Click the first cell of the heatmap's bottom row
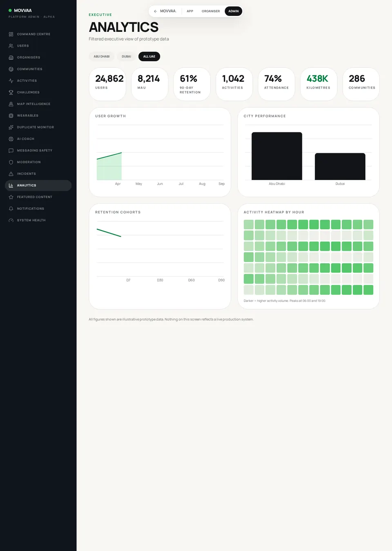Image resolution: width=392 pixels, height=551 pixels. click(x=249, y=290)
